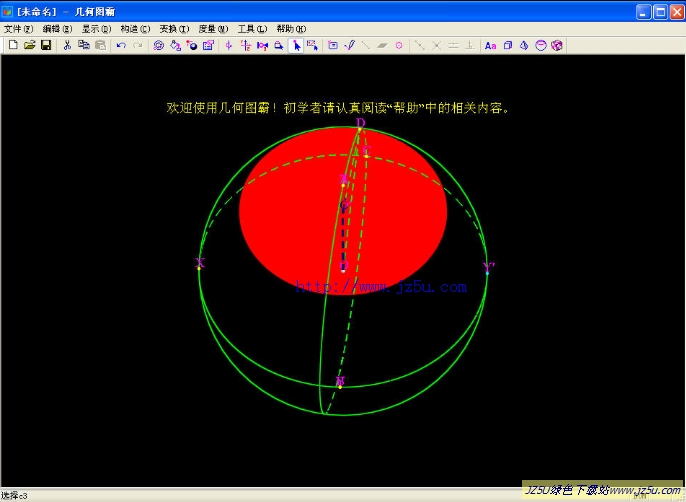Viewport: 686px width, 502px height.
Task: Click the greyed perpendicular line tool
Action: click(x=470, y=45)
